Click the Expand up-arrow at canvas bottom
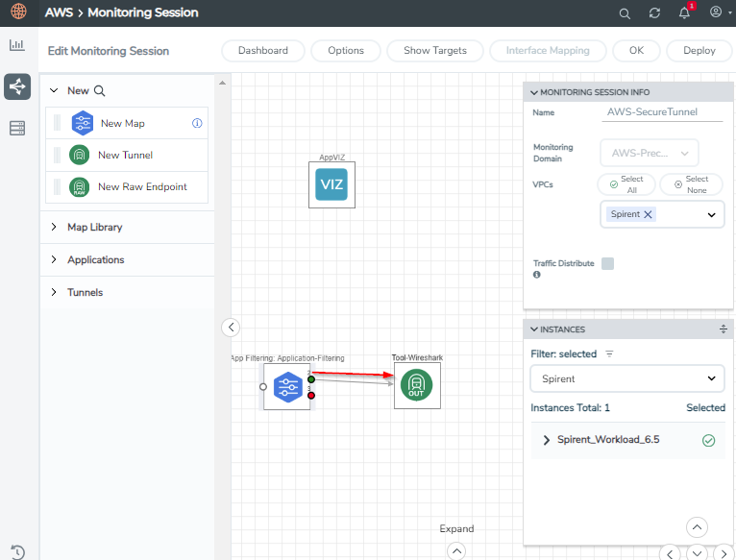This screenshot has height=560, width=736. click(456, 551)
